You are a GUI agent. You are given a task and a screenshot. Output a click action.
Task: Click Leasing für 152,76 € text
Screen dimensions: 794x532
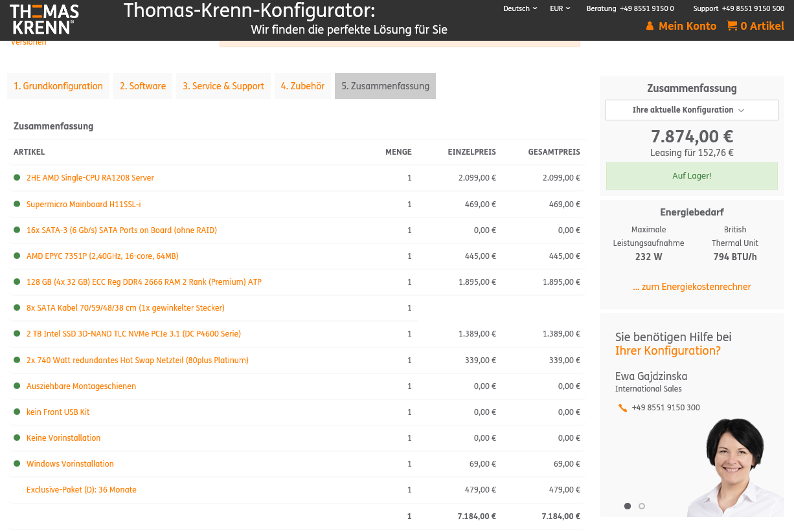pos(692,153)
